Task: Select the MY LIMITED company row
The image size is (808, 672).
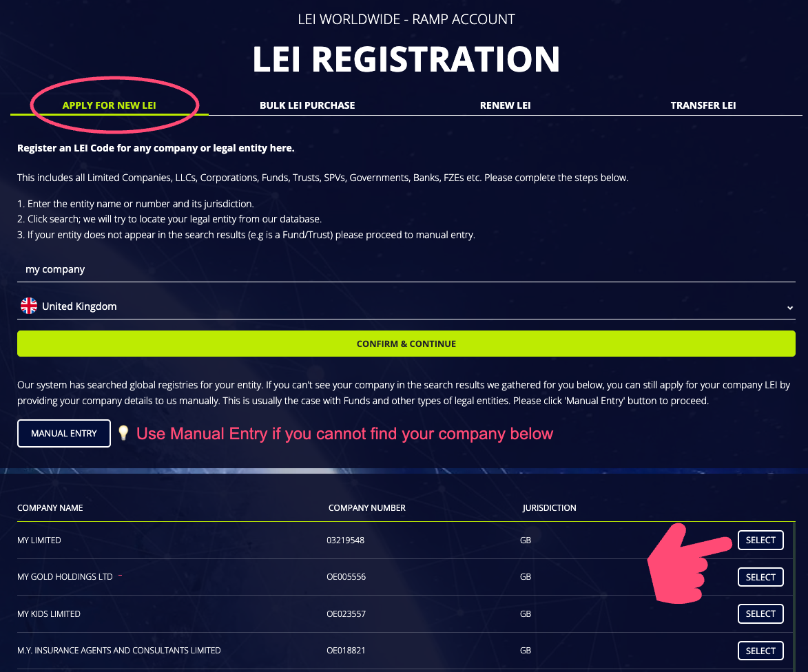Action: (760, 540)
